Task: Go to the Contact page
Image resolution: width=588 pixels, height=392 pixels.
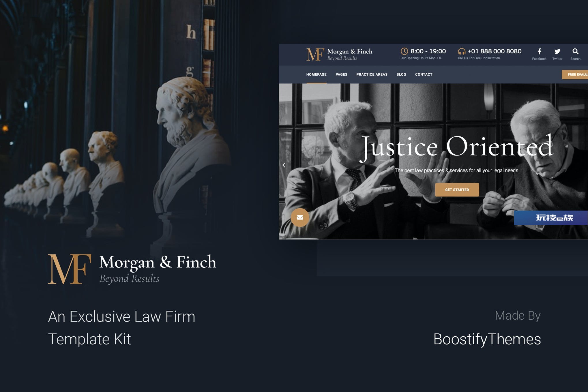Action: [424, 74]
